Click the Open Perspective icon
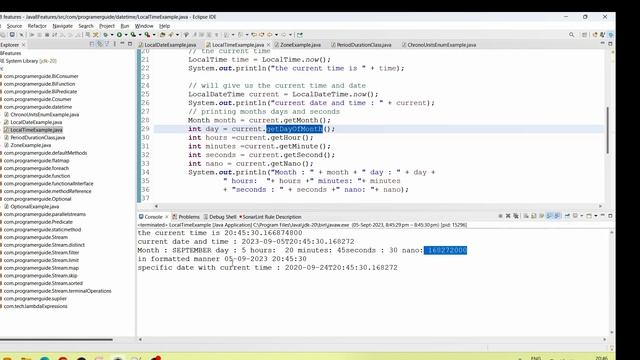Viewport: 640px width, 360px height. [584, 35]
